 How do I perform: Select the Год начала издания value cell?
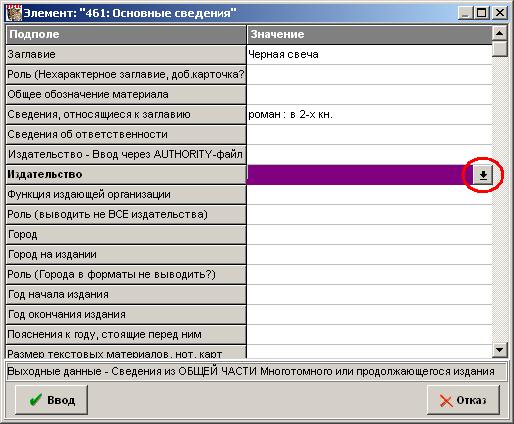[x=369, y=294]
